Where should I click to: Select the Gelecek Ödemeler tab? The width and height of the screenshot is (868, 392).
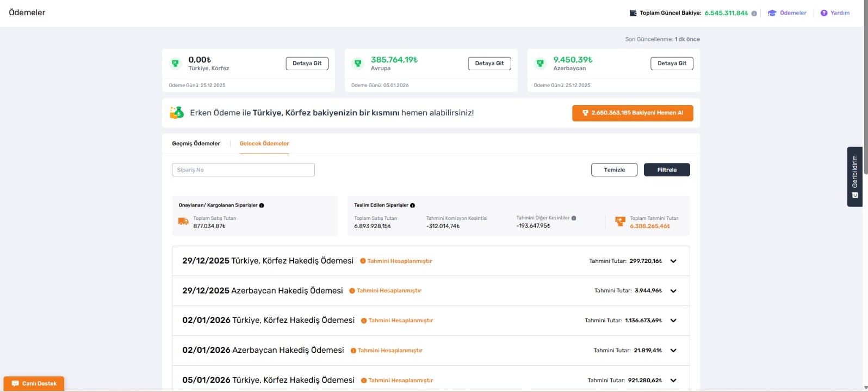pyautogui.click(x=264, y=144)
